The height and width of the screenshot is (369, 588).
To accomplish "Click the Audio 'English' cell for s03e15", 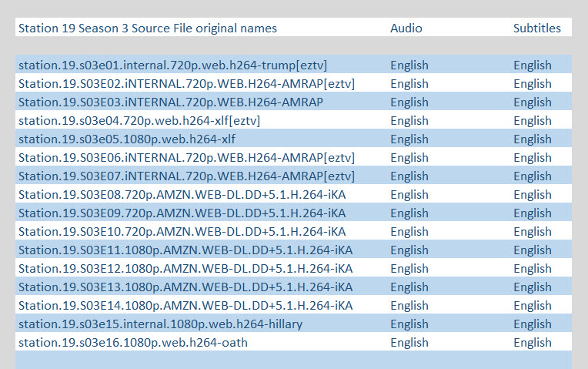I will tap(409, 324).
